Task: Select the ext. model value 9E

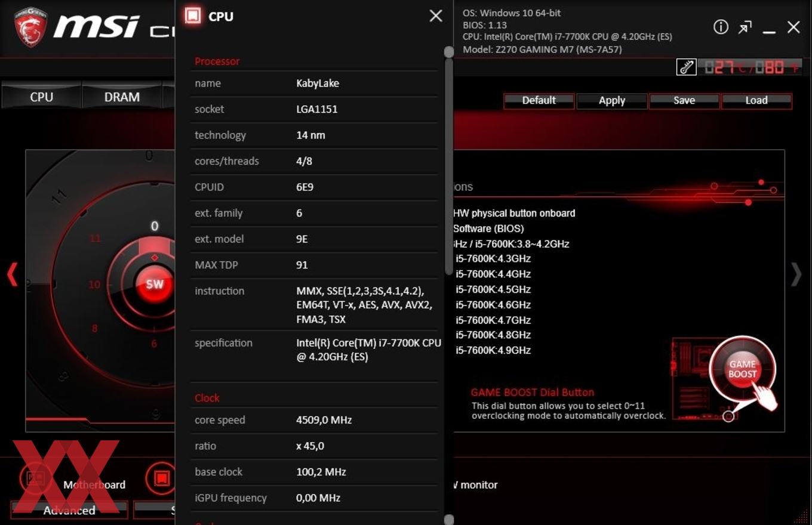Action: click(302, 239)
